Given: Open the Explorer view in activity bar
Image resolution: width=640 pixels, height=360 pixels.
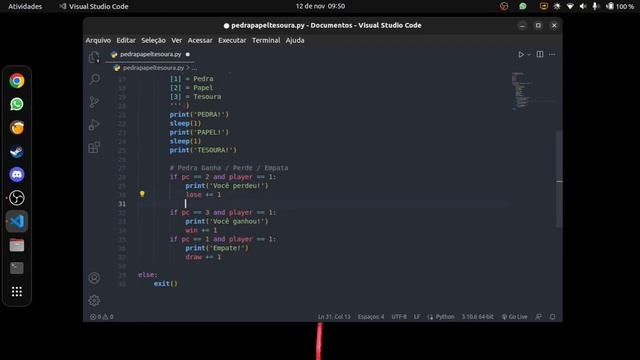Looking at the screenshot, I should click(x=94, y=57).
